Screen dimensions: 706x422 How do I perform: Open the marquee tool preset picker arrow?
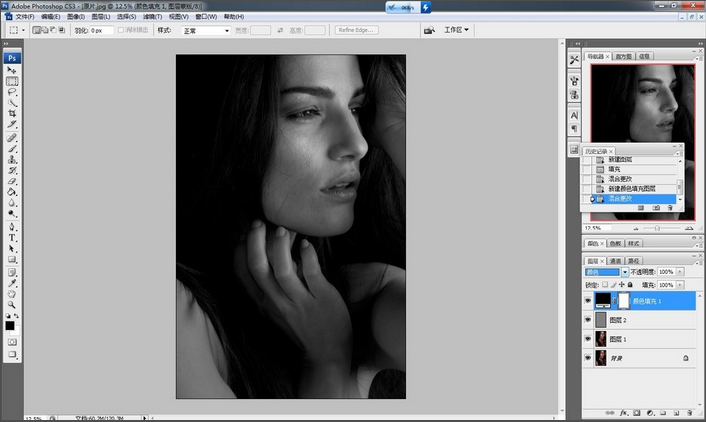click(23, 30)
